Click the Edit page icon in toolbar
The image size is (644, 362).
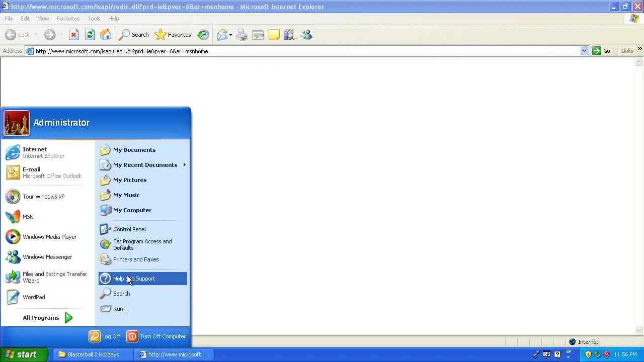[x=258, y=35]
